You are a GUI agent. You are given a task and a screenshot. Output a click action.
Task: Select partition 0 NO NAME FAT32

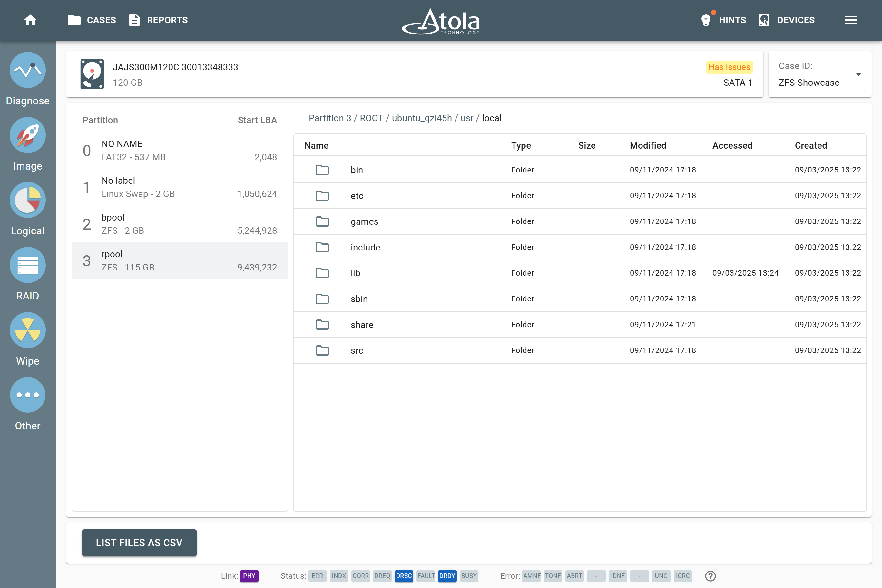click(x=180, y=151)
